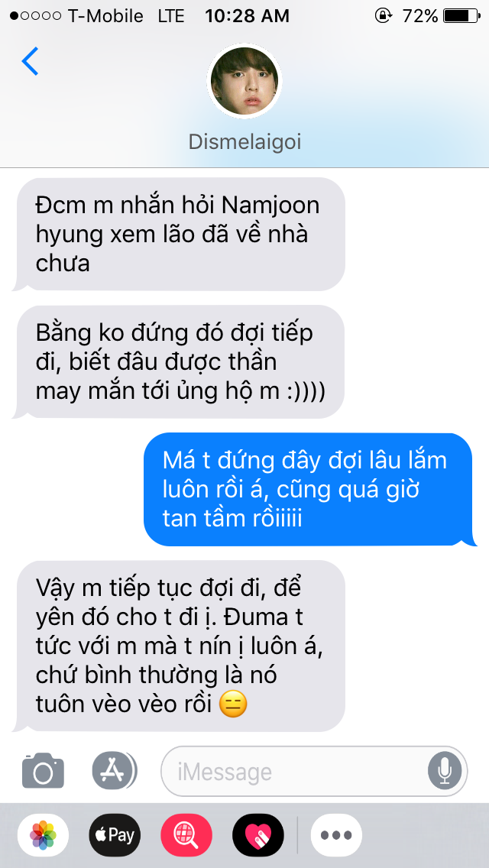Open the camera icon
The image size is (489, 868).
point(44,770)
